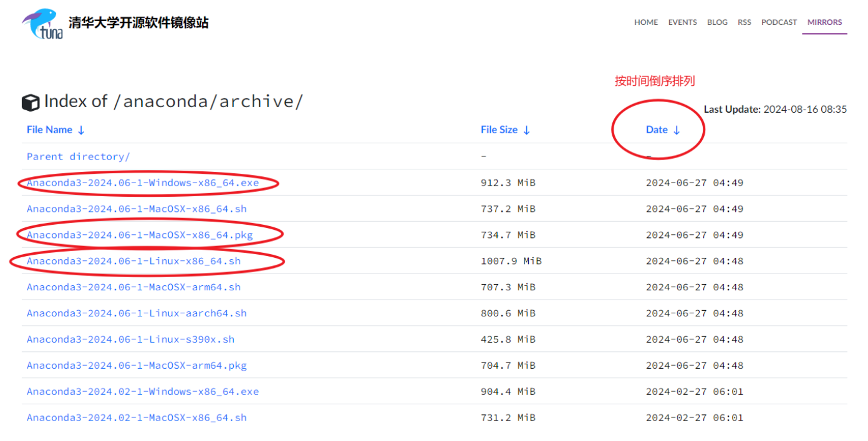Download Anaconda3-2024.06-1-MacOSX-x86_64.pkg

tap(140, 235)
